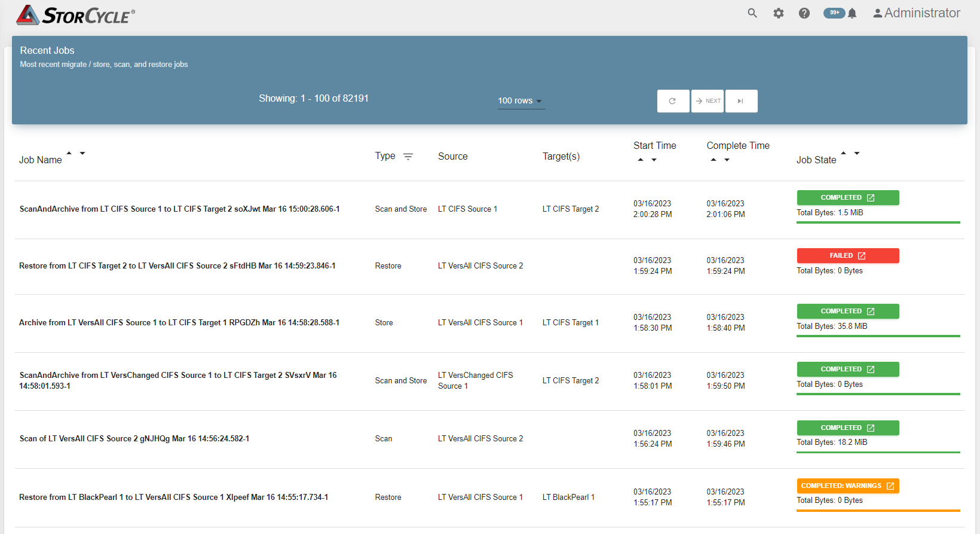The height and width of the screenshot is (534, 980).
Task: Jump to the last page of jobs
Action: [741, 101]
